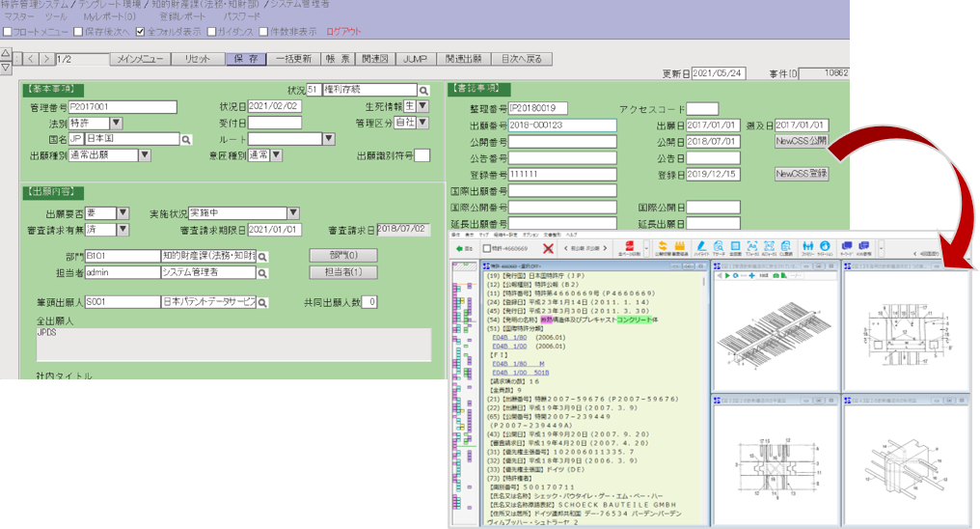Viewport: 980px width, 529px height.
Task: Click the ライセンス icon in viewer toolbar
Action: click(x=825, y=248)
